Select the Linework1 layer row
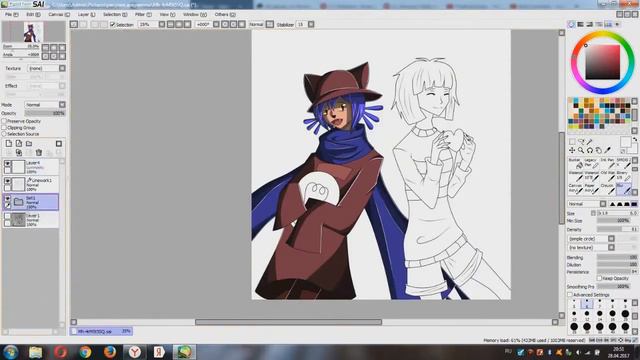Viewport: 640px width, 360px height. point(31,184)
